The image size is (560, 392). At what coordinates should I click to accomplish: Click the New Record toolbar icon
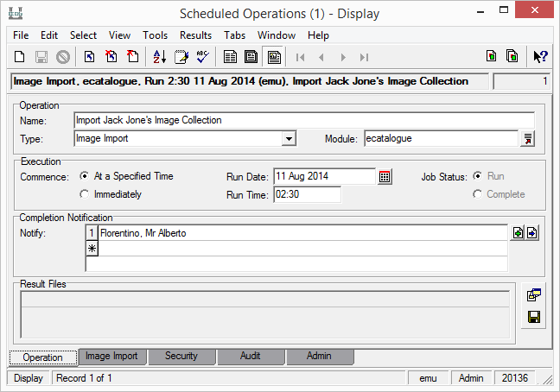[20, 57]
